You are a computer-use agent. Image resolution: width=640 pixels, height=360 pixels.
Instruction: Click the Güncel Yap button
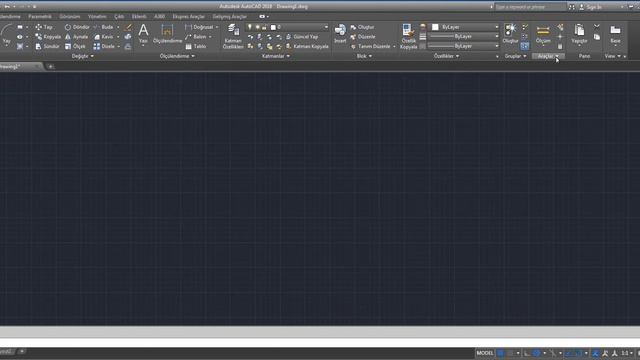point(302,37)
